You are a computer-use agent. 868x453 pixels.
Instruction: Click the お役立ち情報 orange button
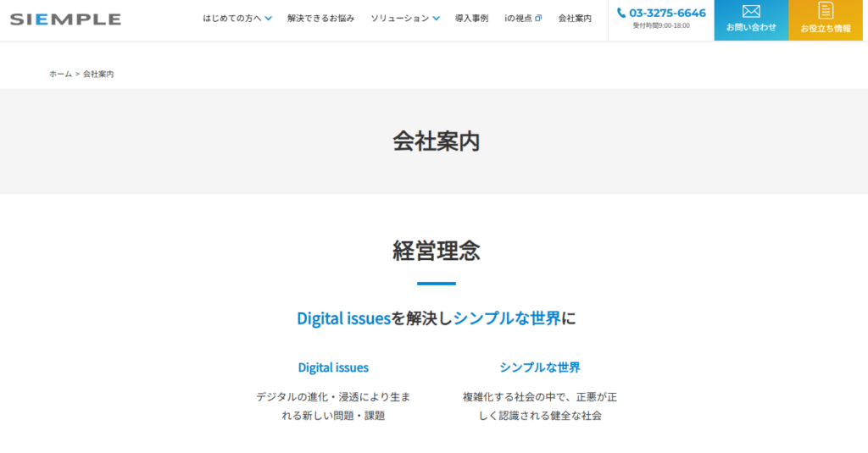826,20
